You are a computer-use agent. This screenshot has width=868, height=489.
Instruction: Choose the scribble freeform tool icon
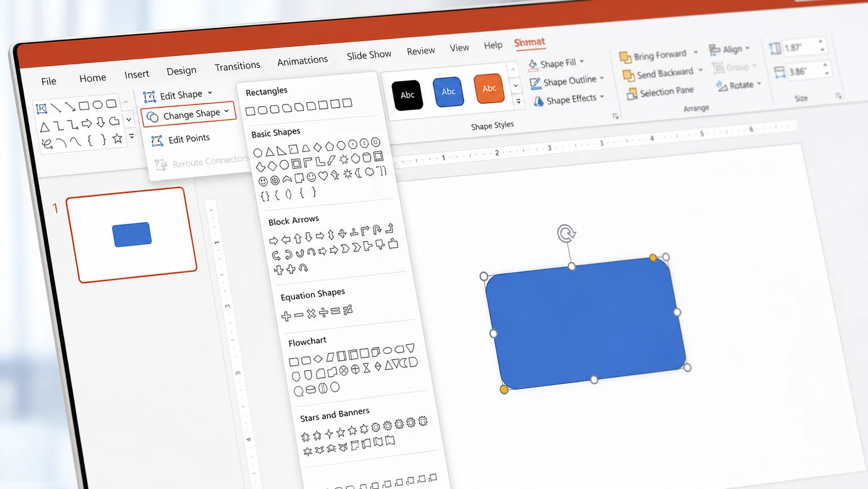coord(48,144)
